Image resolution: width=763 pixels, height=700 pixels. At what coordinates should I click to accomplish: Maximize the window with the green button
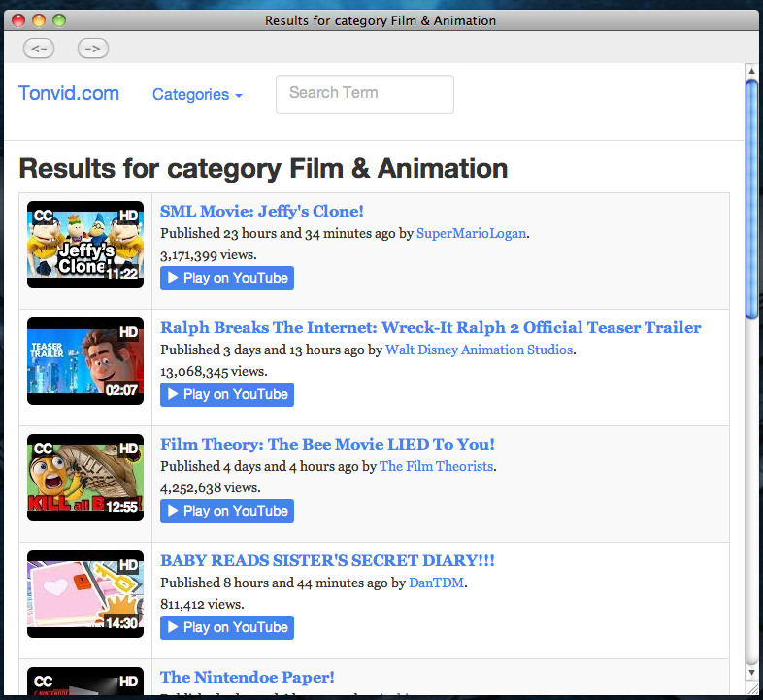[x=59, y=20]
